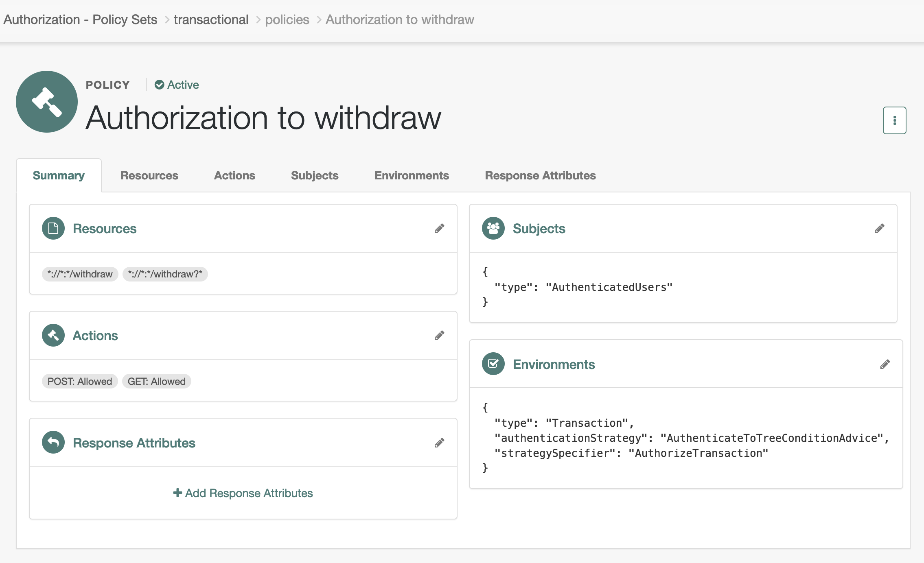Go to the Response Attributes tab
924x563 pixels.
click(x=540, y=175)
